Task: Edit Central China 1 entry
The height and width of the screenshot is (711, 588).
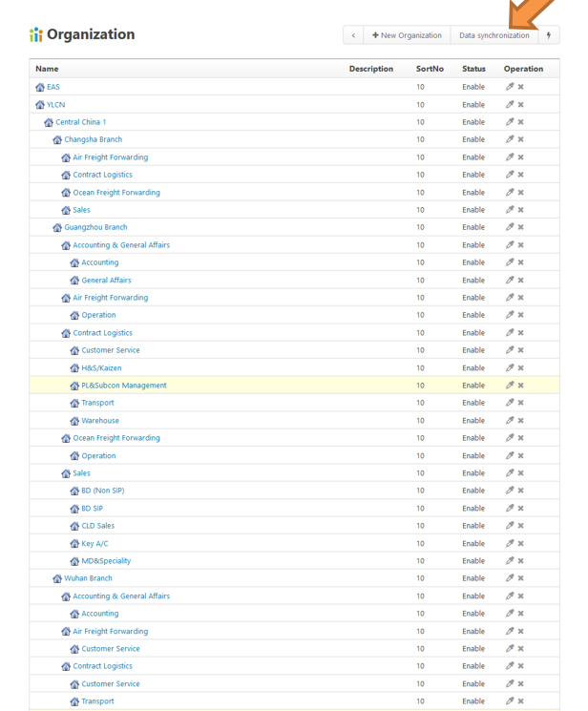Action: coord(510,121)
